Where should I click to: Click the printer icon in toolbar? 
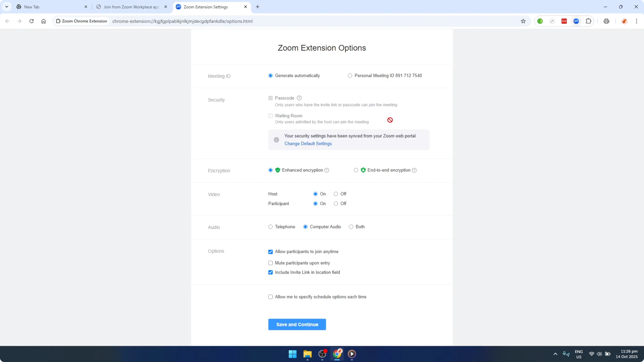click(x=607, y=21)
